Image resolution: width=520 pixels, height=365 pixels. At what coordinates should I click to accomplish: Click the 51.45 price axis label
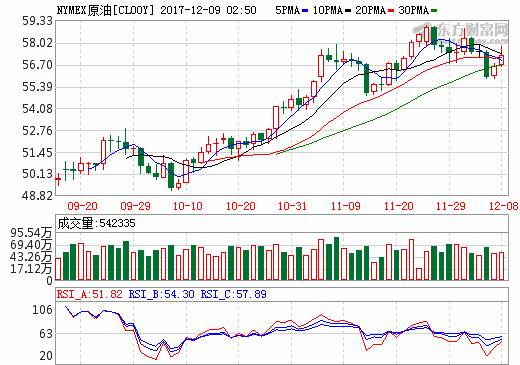37,153
